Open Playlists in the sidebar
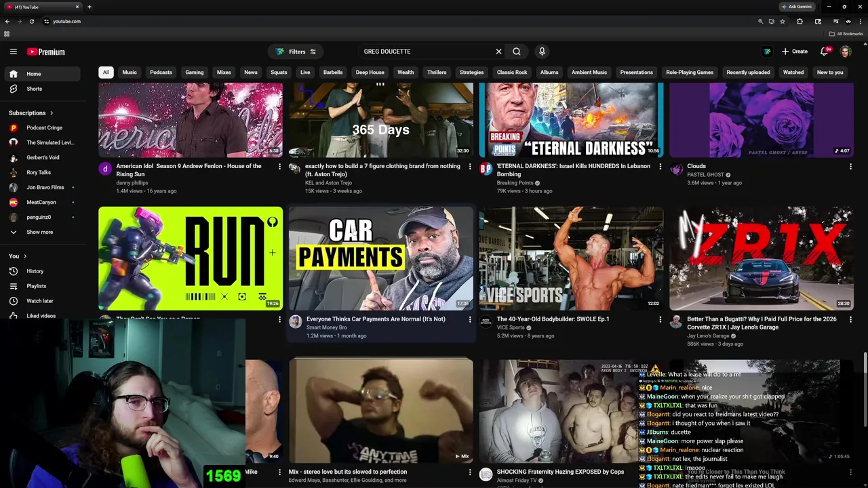The width and height of the screenshot is (868, 488). click(x=42, y=286)
